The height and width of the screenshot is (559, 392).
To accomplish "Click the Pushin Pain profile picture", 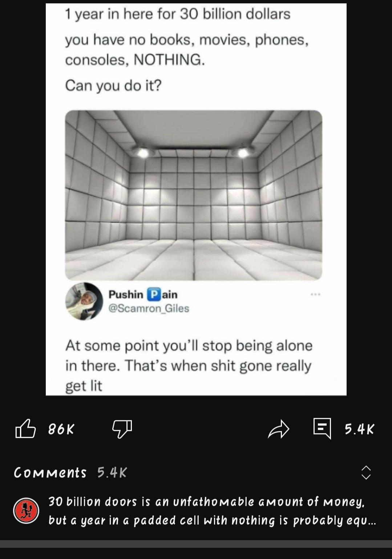I will click(84, 302).
